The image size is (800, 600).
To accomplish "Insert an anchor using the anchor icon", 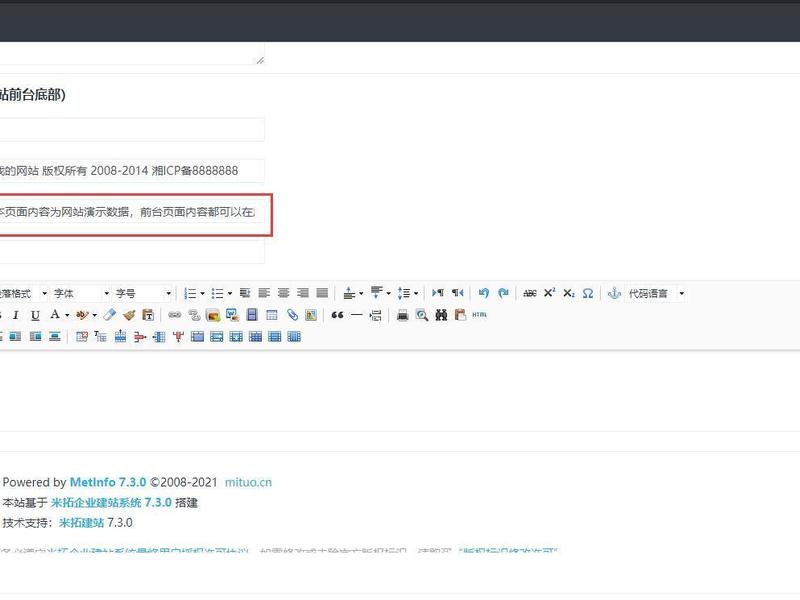I will [614, 293].
